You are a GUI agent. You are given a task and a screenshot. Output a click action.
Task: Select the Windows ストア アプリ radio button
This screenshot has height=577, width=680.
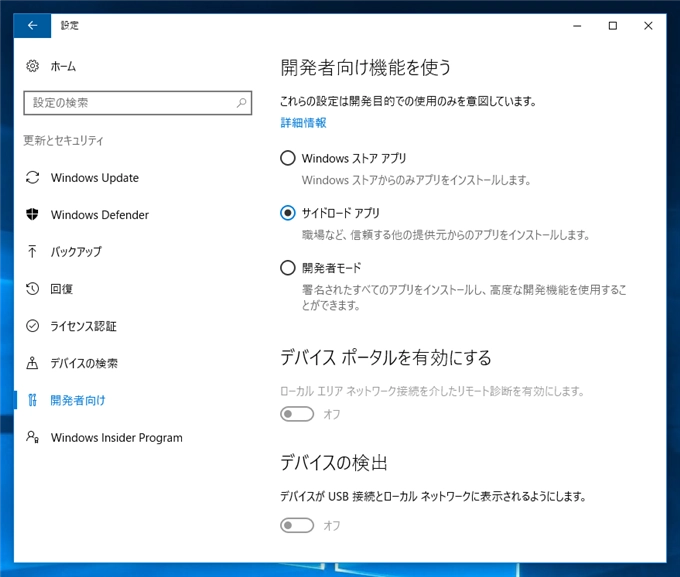tap(288, 158)
